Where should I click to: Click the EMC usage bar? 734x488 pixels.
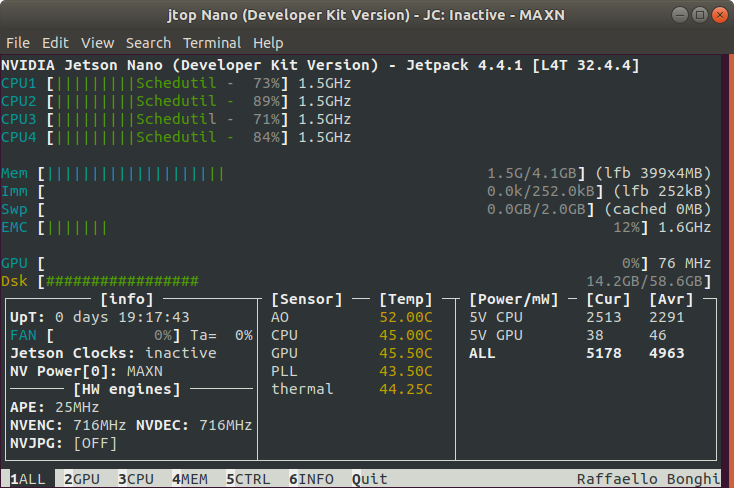[343, 228]
